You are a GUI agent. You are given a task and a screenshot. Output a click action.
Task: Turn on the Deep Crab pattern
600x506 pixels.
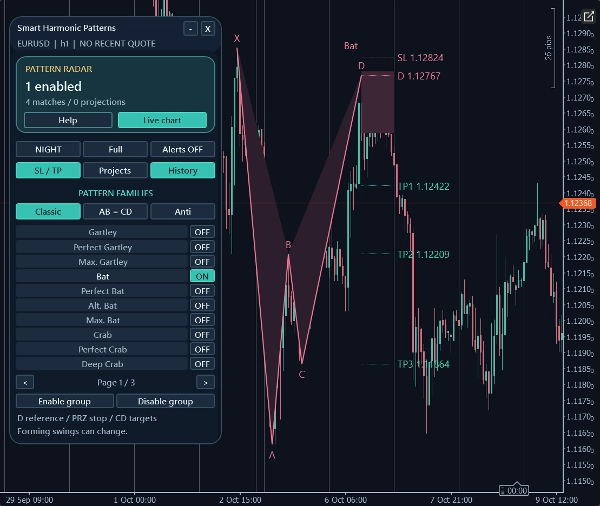click(202, 364)
